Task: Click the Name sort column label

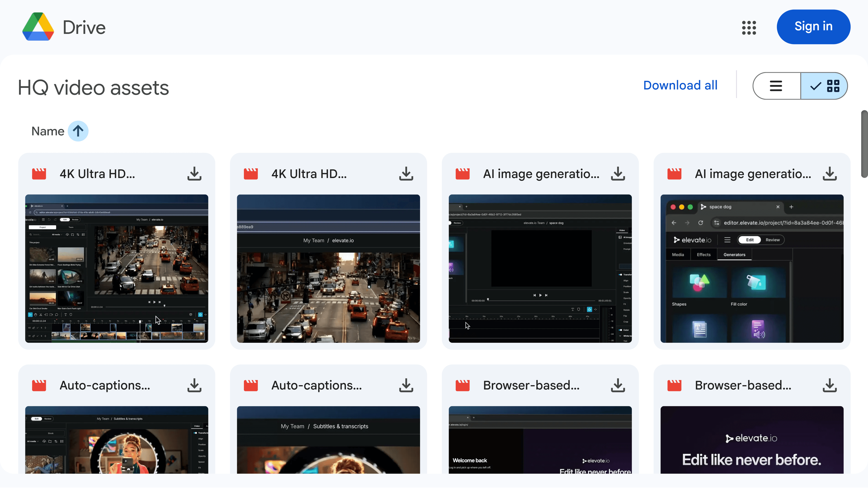Action: coord(48,131)
